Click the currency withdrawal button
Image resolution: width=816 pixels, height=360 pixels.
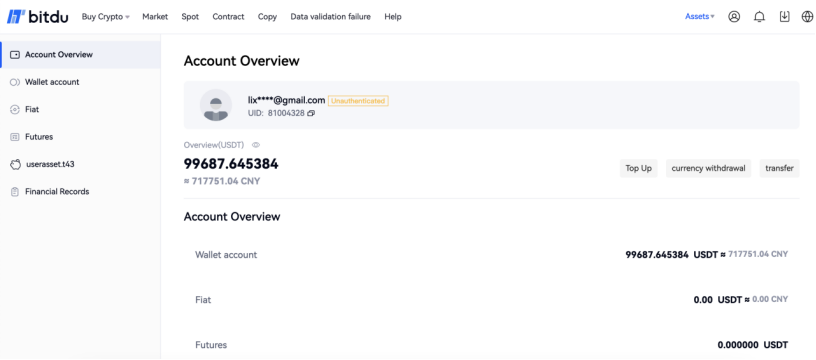coord(708,169)
